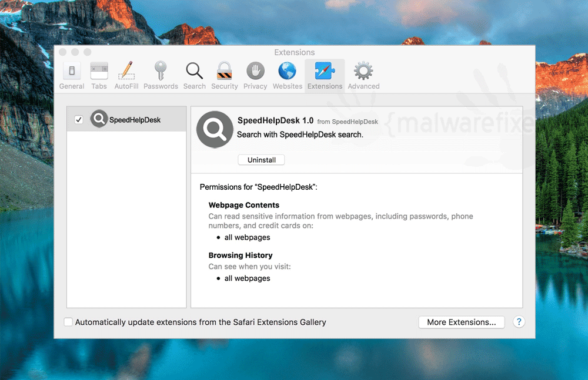This screenshot has height=380, width=588.
Task: Click SpeedHelpDesk icon in extensions list
Action: [99, 119]
